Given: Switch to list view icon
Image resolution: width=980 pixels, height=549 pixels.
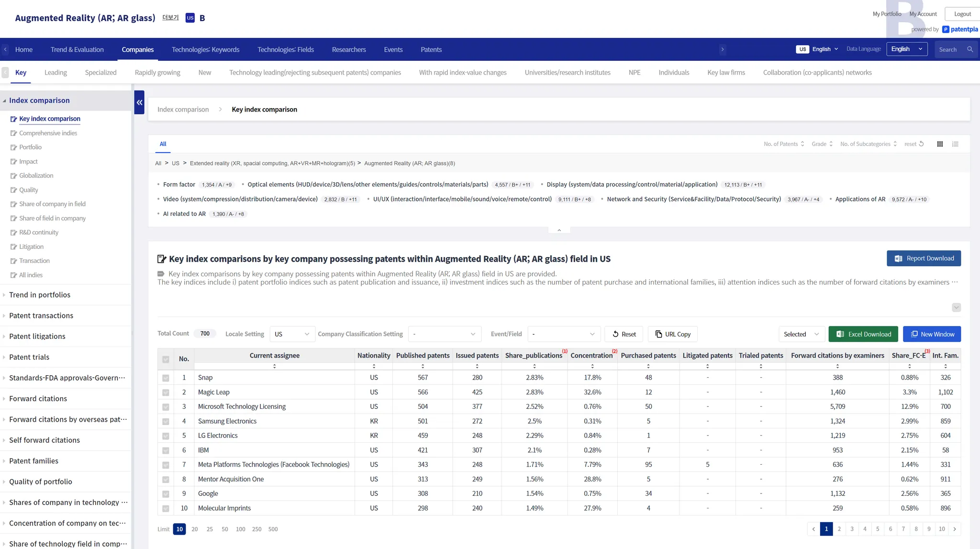Looking at the screenshot, I should click(x=955, y=144).
